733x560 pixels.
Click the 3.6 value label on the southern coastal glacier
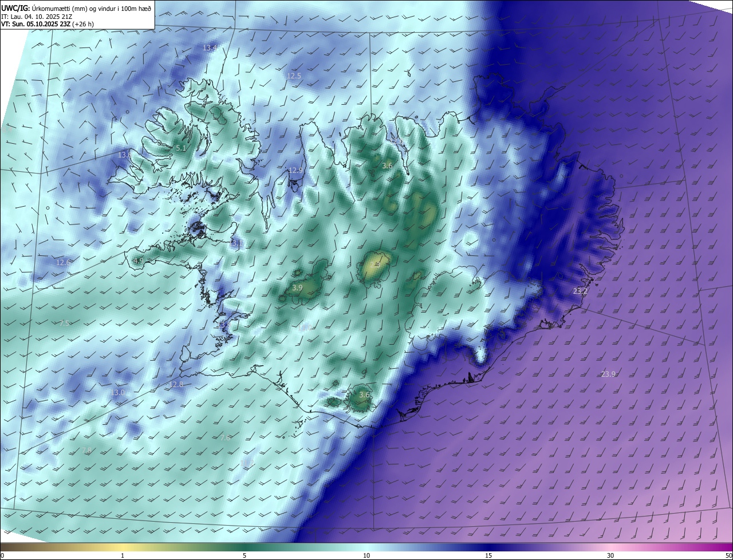364,395
